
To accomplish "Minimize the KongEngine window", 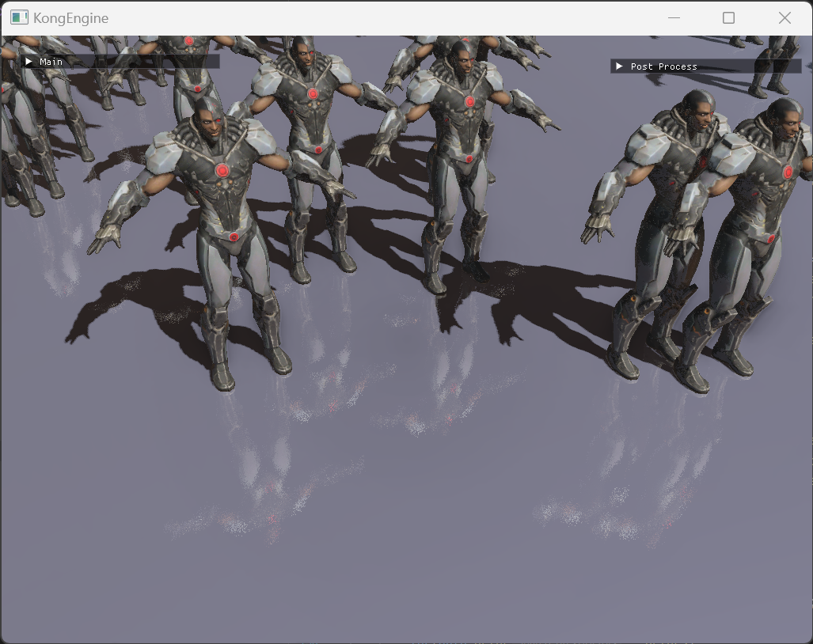I will tap(674, 17).
